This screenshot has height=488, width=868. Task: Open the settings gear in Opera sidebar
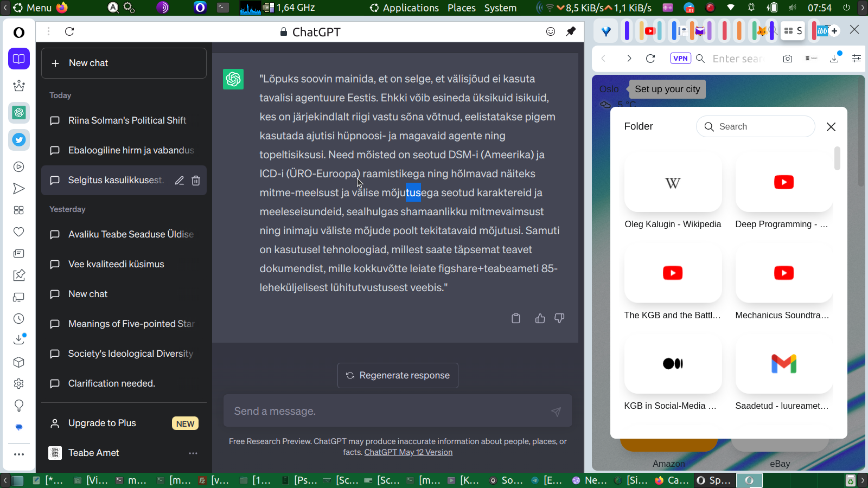(19, 384)
